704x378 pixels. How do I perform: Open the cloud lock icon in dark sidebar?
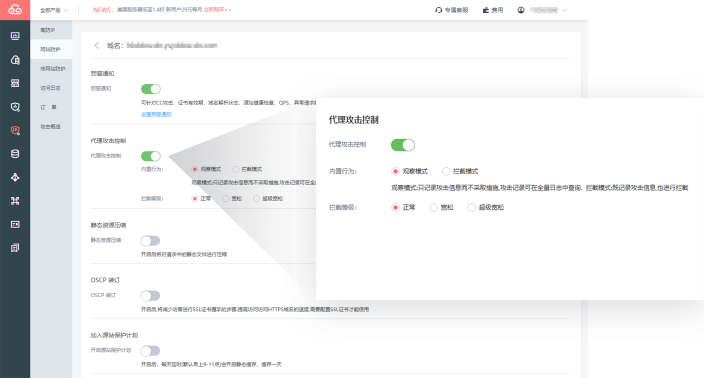(x=15, y=60)
